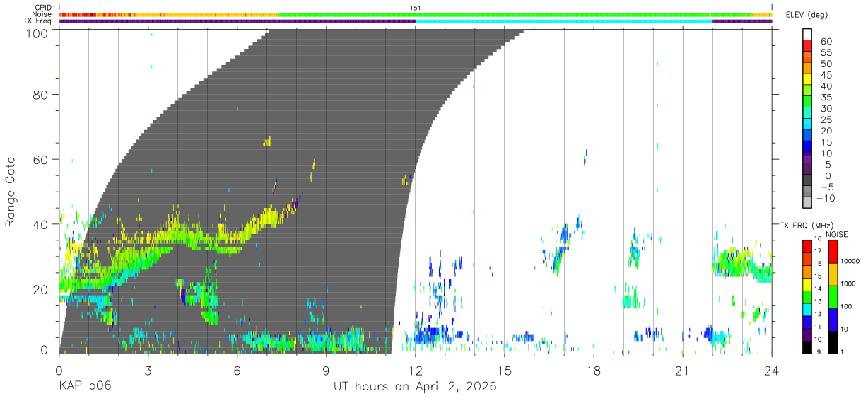
Task: Click the cyan segment of the TX Freq strip
Action: 564,21
